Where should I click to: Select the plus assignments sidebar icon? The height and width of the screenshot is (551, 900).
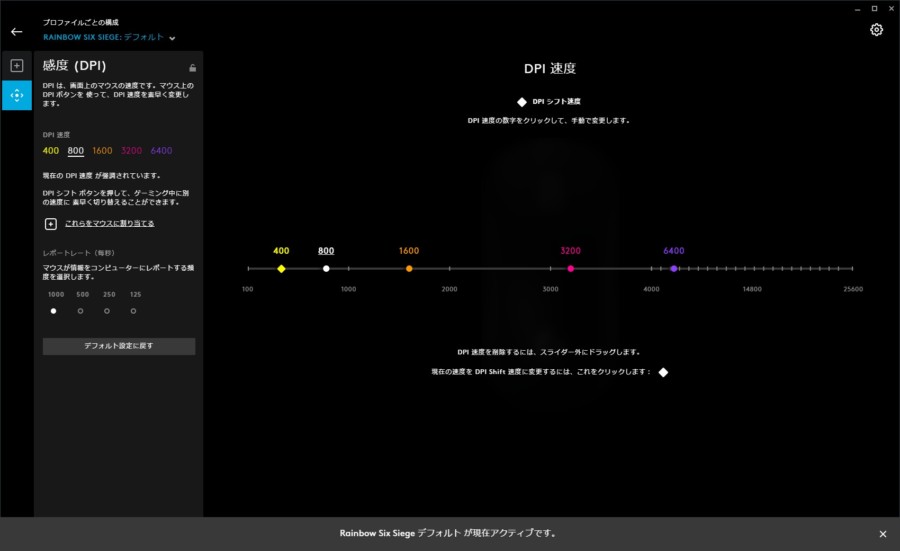tap(16, 66)
